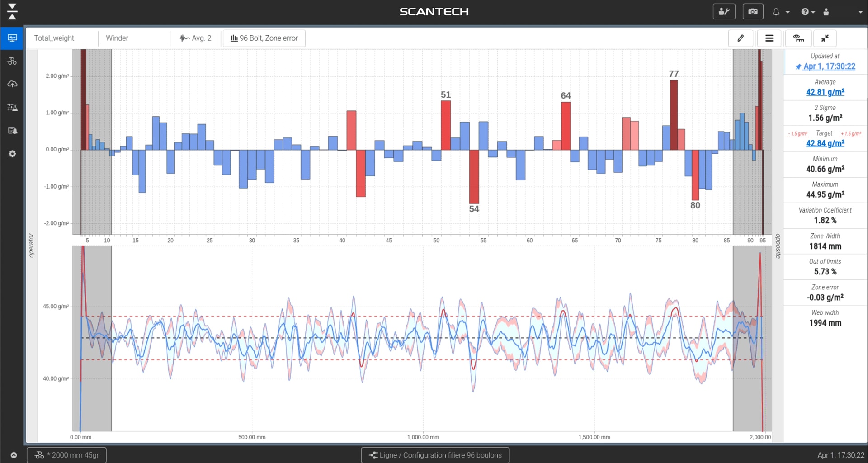This screenshot has height=463, width=868.
Task: Open the report document sidebar icon
Action: tap(12, 131)
